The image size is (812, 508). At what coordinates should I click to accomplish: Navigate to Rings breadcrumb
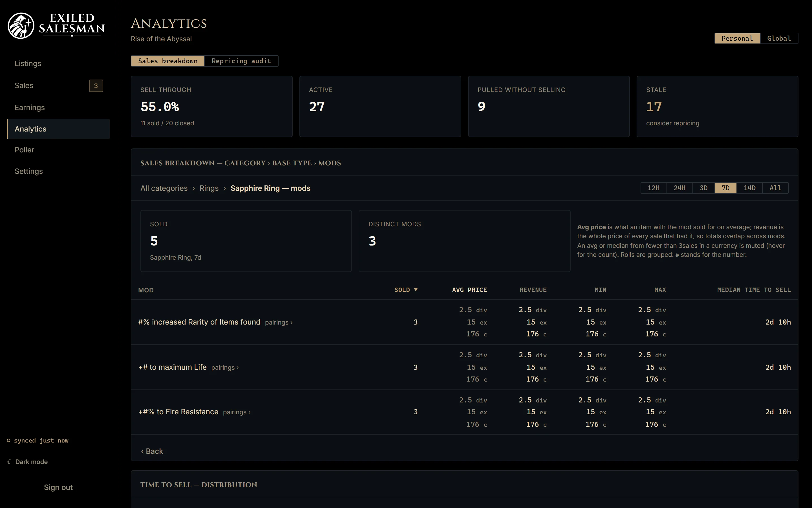(x=209, y=188)
